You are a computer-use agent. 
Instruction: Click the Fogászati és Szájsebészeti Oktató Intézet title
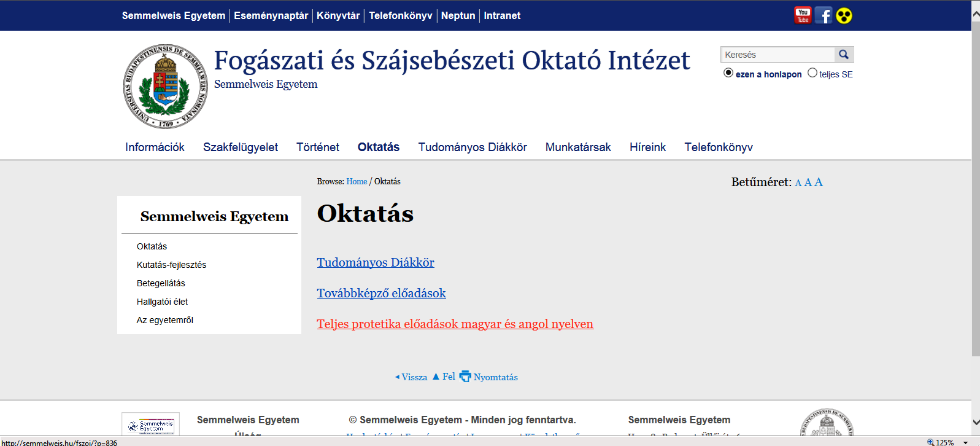tap(452, 61)
